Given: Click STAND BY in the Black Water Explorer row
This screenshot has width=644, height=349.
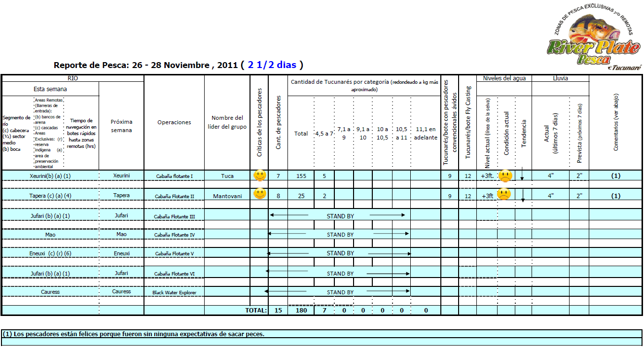Looking at the screenshot, I should click(x=340, y=292).
